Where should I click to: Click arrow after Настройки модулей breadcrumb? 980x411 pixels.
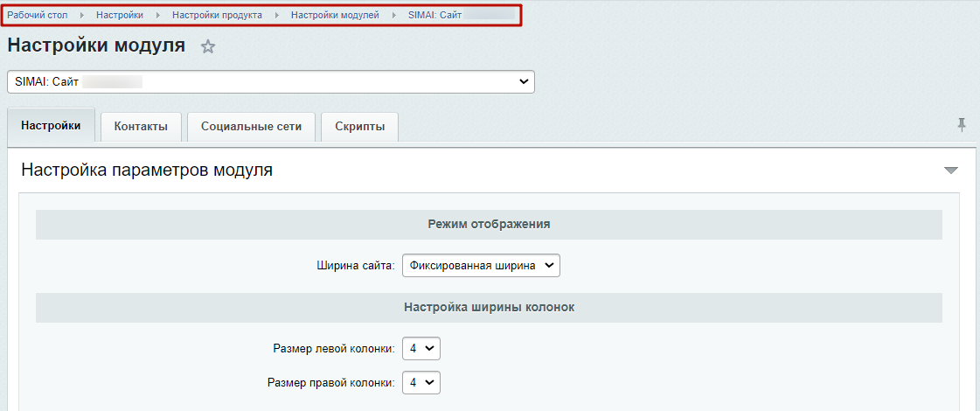[393, 16]
